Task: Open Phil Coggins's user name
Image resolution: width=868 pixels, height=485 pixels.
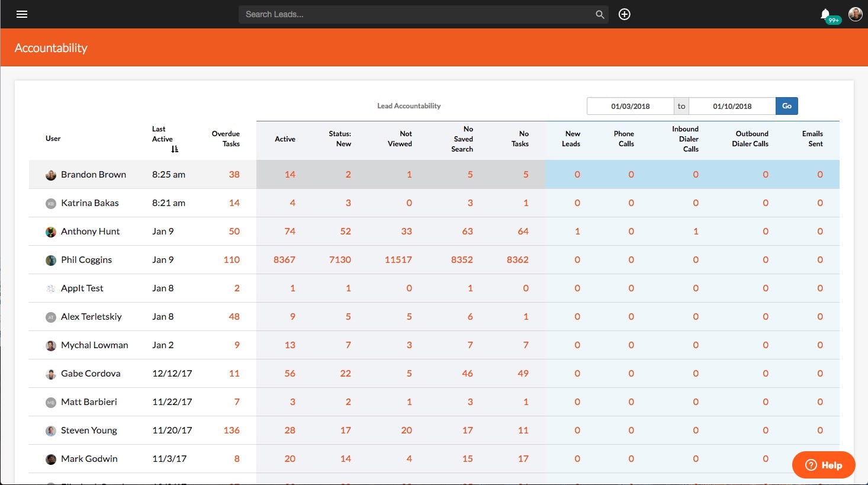Action: point(86,260)
